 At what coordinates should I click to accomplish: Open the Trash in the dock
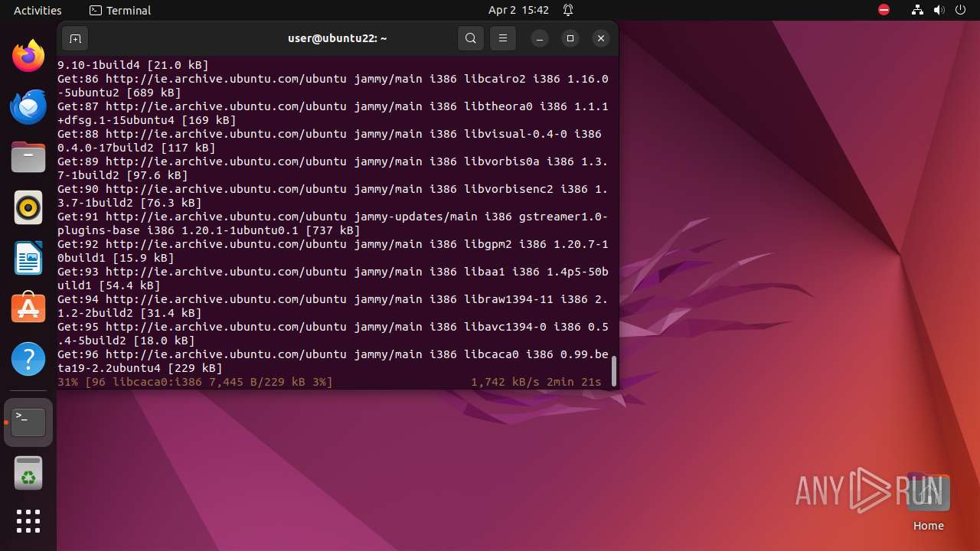tap(28, 473)
